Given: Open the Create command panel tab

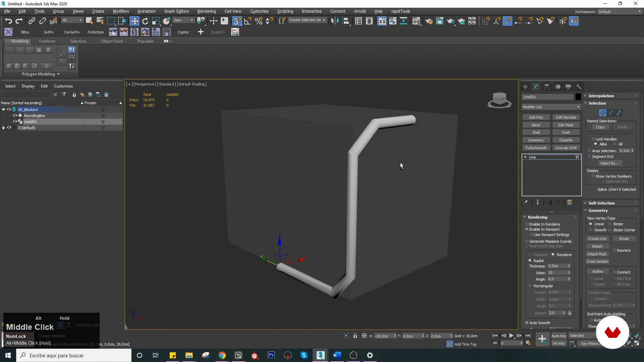Looking at the screenshot, I should 525,87.
